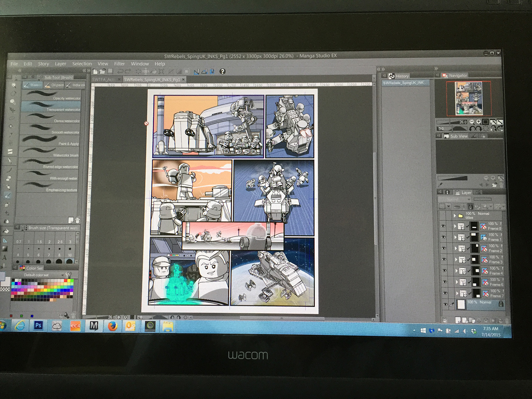Click the Redo arrow in toolbar
This screenshot has height=399, width=532.
[127, 71]
